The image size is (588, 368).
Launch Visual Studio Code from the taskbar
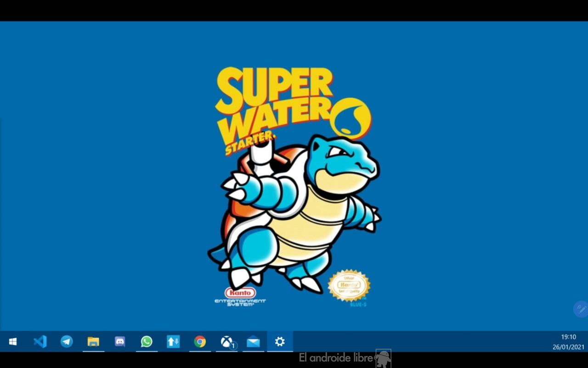(40, 341)
